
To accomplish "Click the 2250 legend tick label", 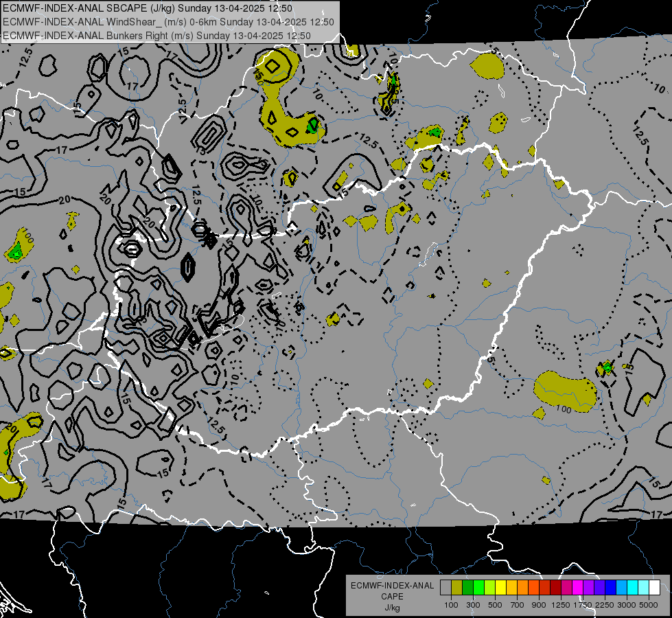I will point(604,605).
